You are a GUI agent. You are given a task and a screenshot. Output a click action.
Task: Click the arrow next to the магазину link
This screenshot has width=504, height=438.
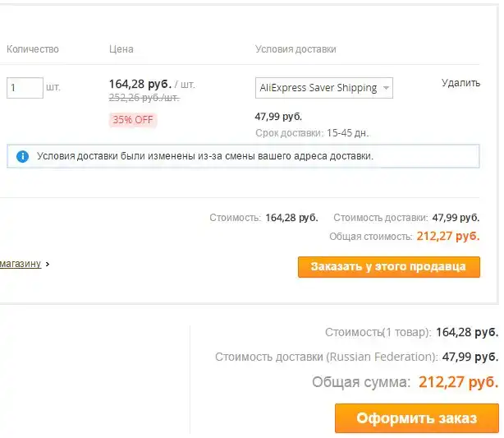(x=48, y=265)
